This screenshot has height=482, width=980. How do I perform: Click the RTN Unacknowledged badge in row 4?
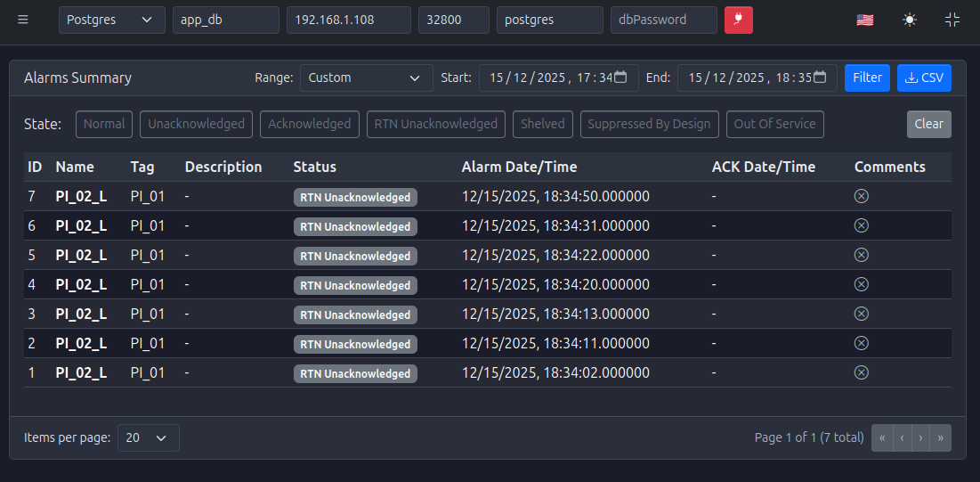point(356,285)
